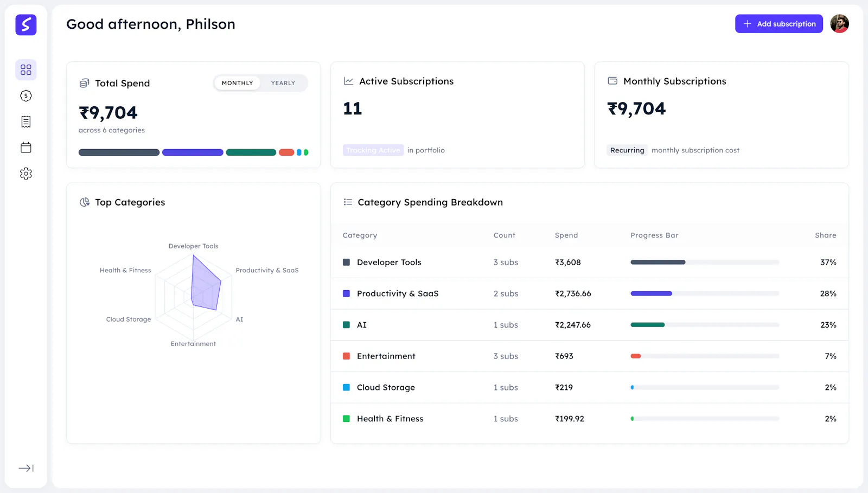Click the ₹219 spend value
Viewport: 868px width, 493px height.
(x=564, y=387)
